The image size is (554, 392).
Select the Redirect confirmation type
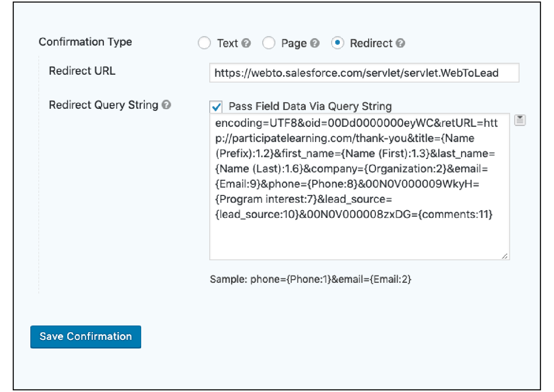(337, 43)
